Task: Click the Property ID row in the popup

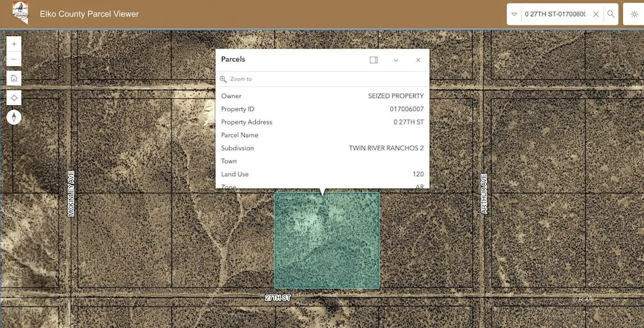Action: [x=322, y=109]
